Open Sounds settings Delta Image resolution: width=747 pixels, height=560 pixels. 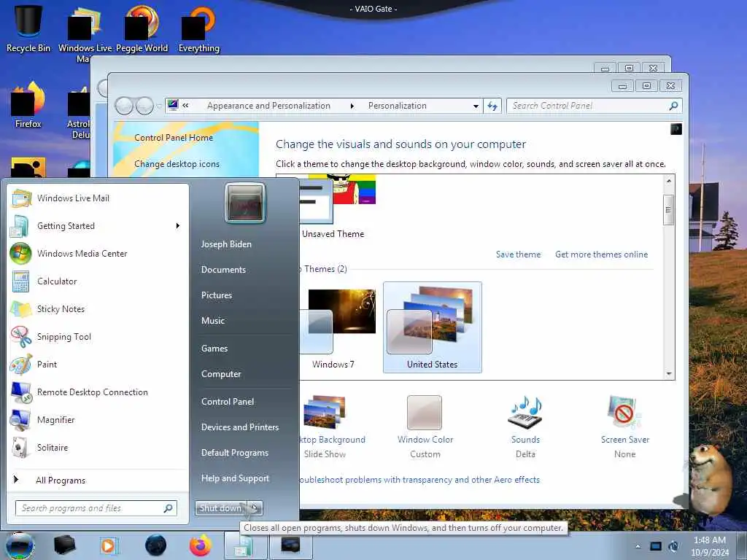click(x=525, y=426)
